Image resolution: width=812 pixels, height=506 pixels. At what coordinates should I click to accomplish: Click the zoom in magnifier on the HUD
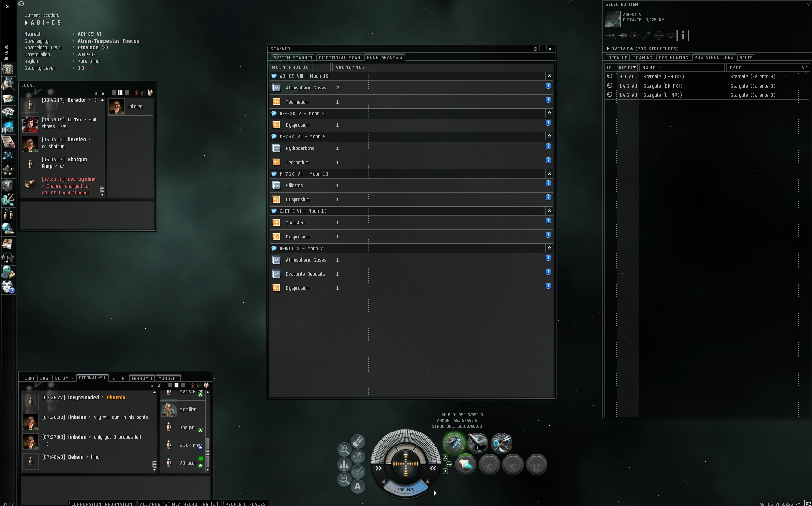344,449
